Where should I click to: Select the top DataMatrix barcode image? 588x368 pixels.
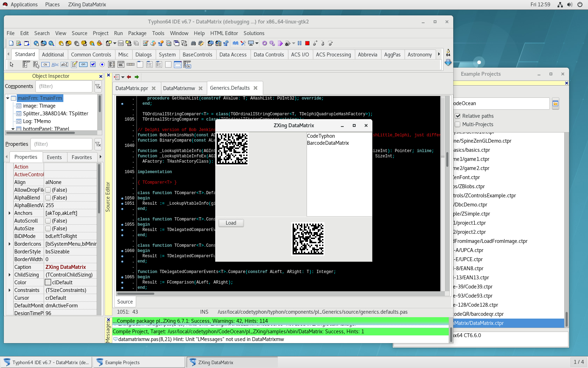click(x=232, y=149)
